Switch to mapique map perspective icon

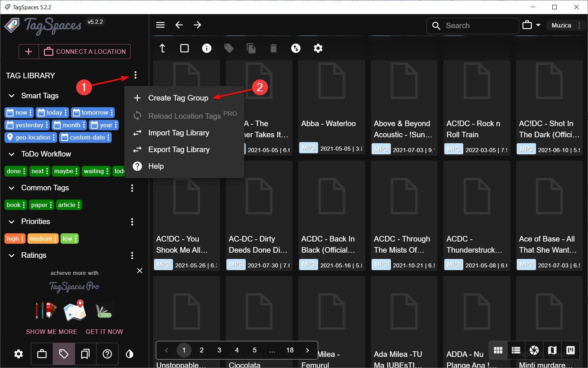click(x=552, y=350)
